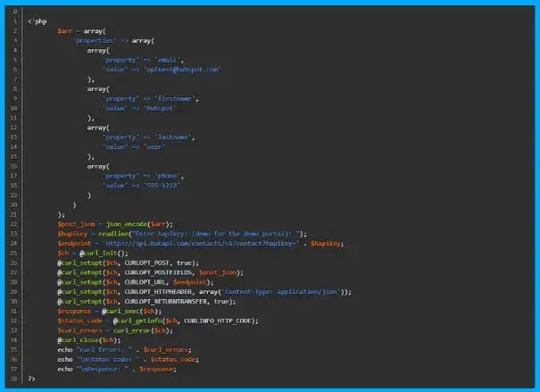Click '$response' variable on line 31
This screenshot has height=392, width=540.
pos(74,311)
